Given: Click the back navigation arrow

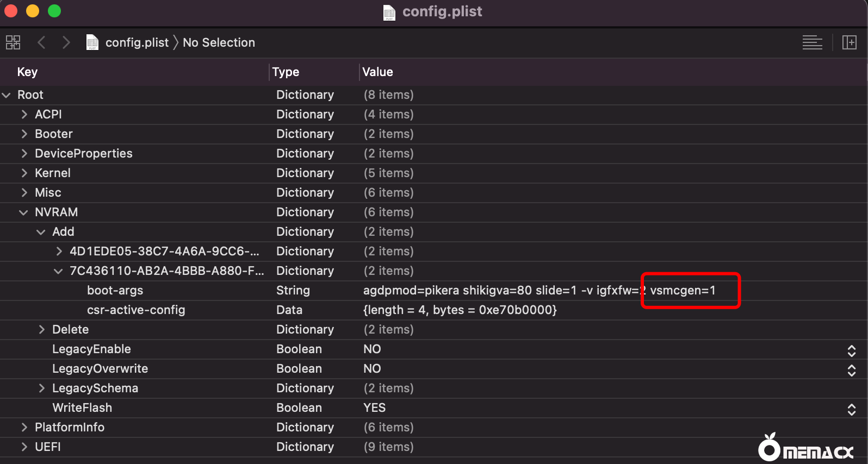Looking at the screenshot, I should point(41,42).
